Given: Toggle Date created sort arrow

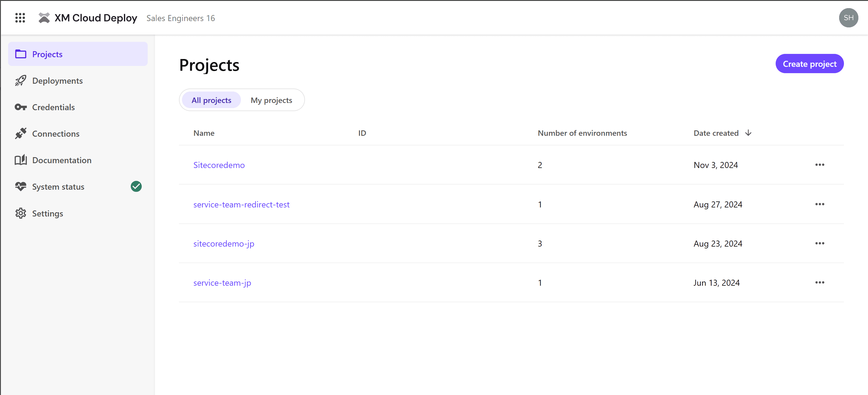Looking at the screenshot, I should pos(748,133).
